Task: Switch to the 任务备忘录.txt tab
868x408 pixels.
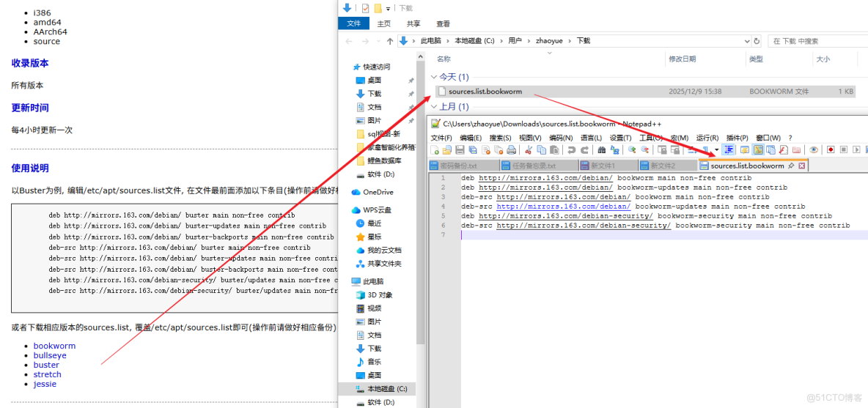Action: [x=538, y=166]
